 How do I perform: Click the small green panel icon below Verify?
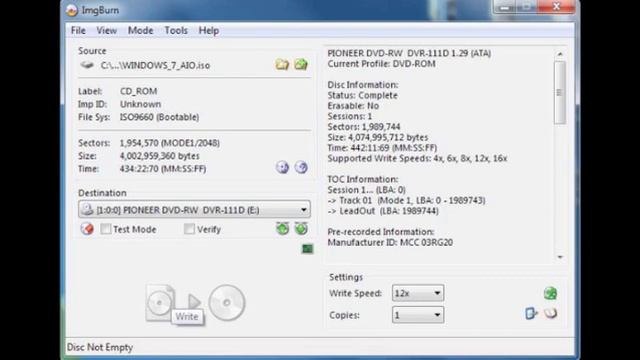pyautogui.click(x=307, y=249)
